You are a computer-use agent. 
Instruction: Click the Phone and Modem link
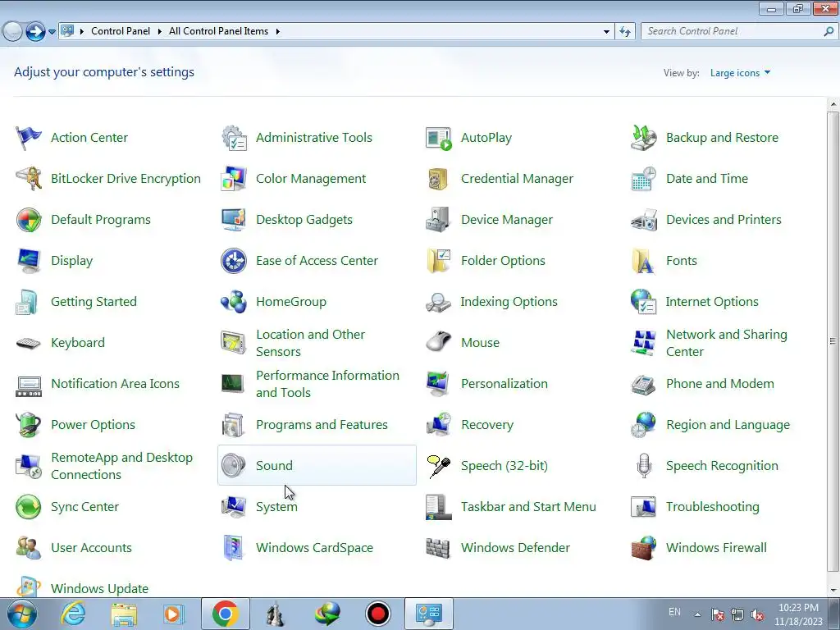tap(720, 384)
